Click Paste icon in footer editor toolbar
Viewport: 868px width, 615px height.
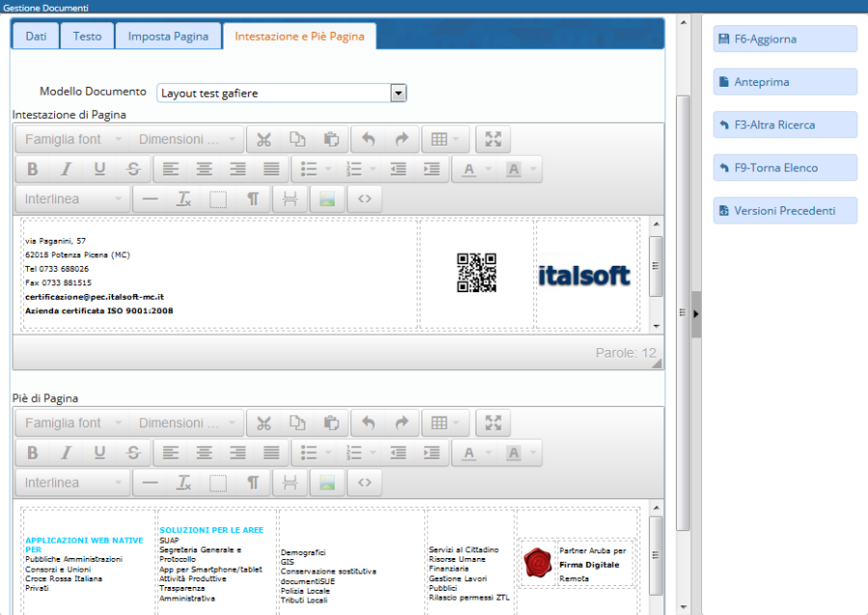pos(331,423)
